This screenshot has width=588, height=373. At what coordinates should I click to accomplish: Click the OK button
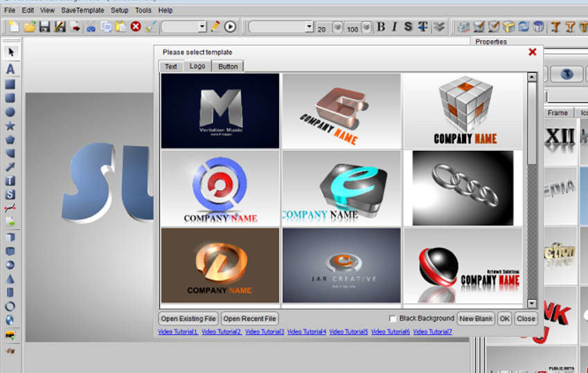(505, 318)
